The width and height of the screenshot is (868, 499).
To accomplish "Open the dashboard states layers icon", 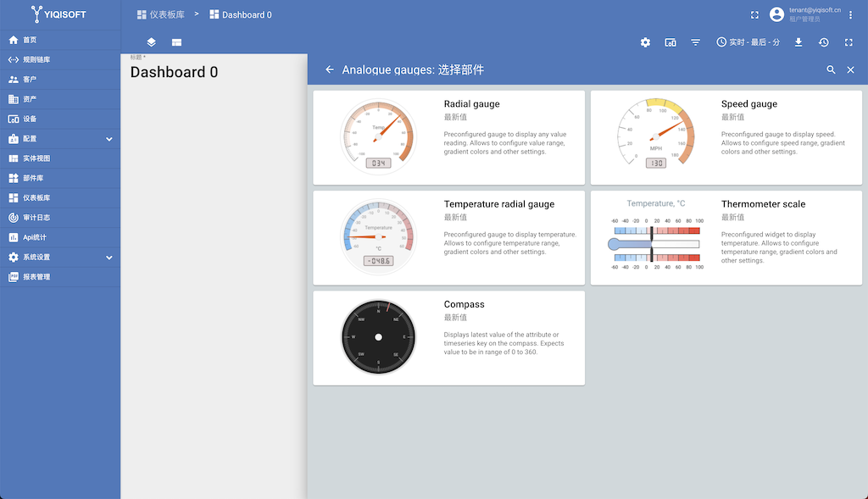I will [x=151, y=42].
